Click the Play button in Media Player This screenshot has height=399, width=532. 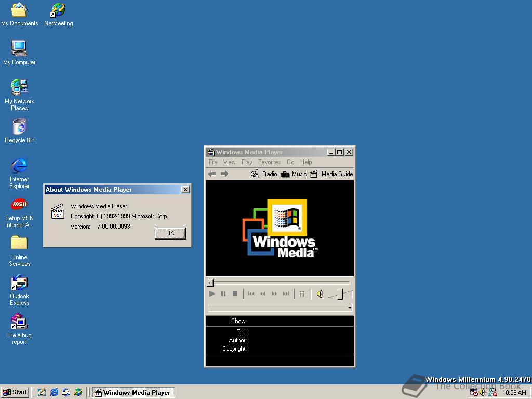pos(212,294)
